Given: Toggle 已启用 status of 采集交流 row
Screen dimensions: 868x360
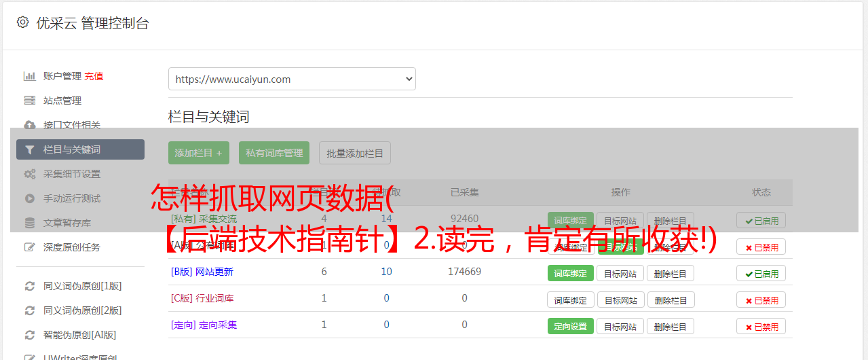Looking at the screenshot, I should 761,220.
